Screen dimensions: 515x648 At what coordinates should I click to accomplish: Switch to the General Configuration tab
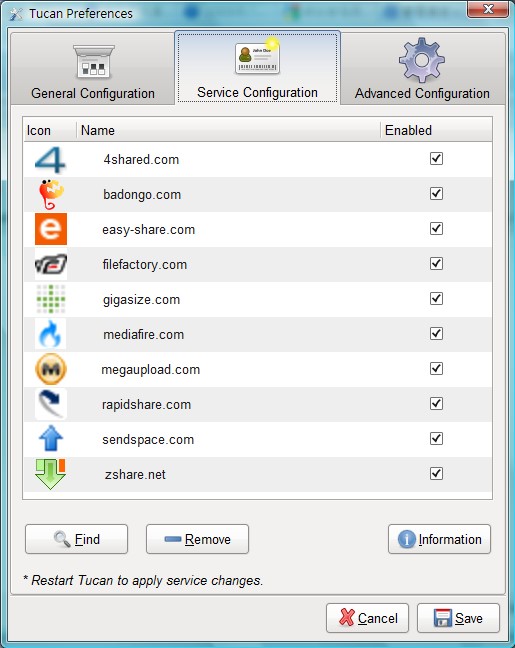(93, 69)
